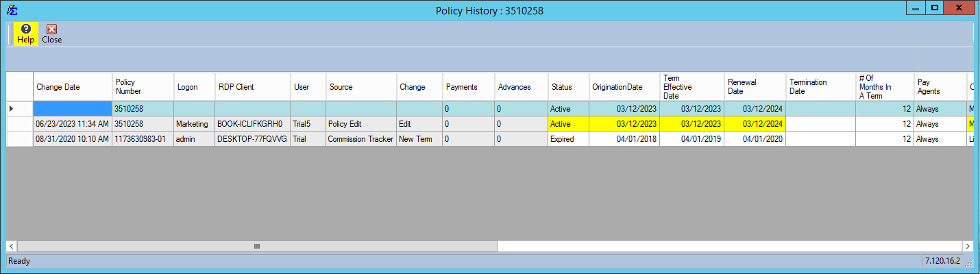
Task: Click the 'Commission Tracker' source cell
Action: pos(361,138)
